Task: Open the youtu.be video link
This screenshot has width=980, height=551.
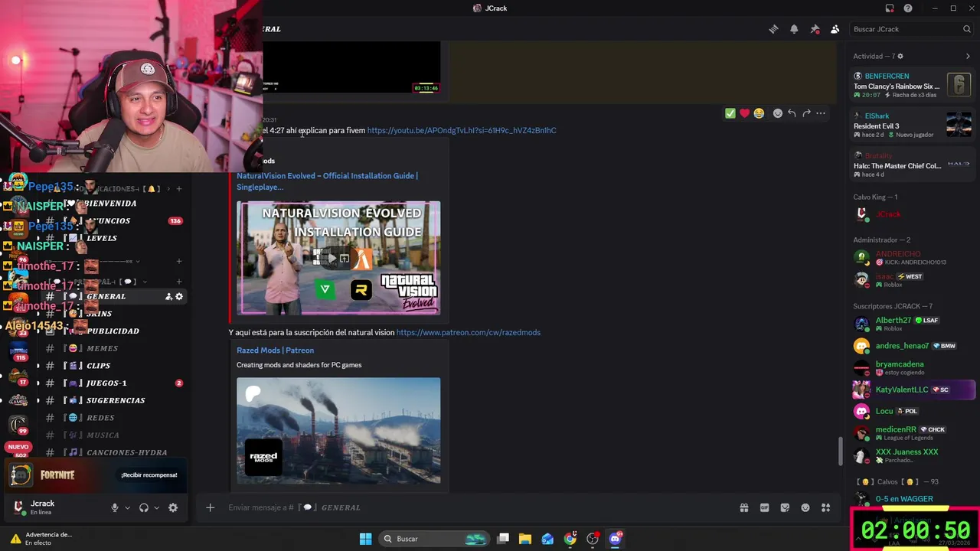Action: [x=462, y=130]
